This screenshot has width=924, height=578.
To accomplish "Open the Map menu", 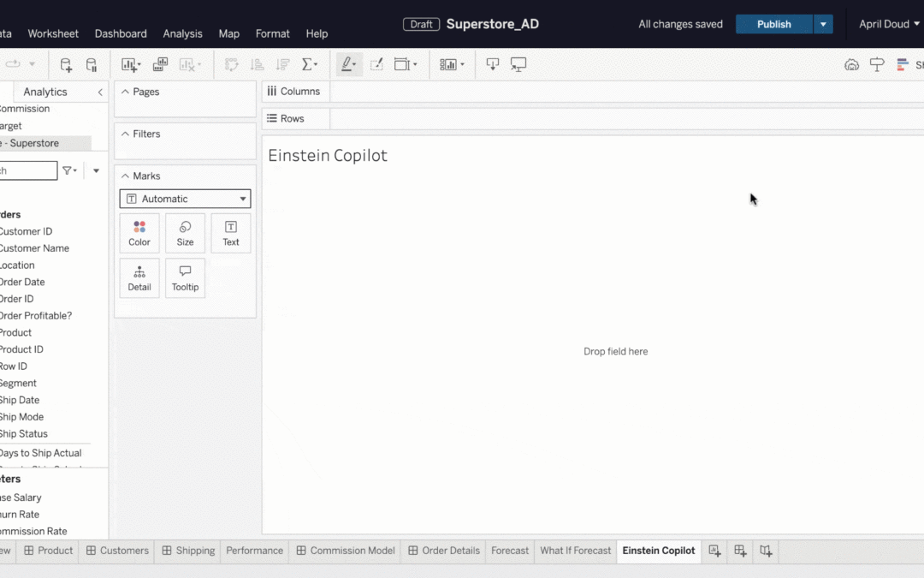I will 229,33.
